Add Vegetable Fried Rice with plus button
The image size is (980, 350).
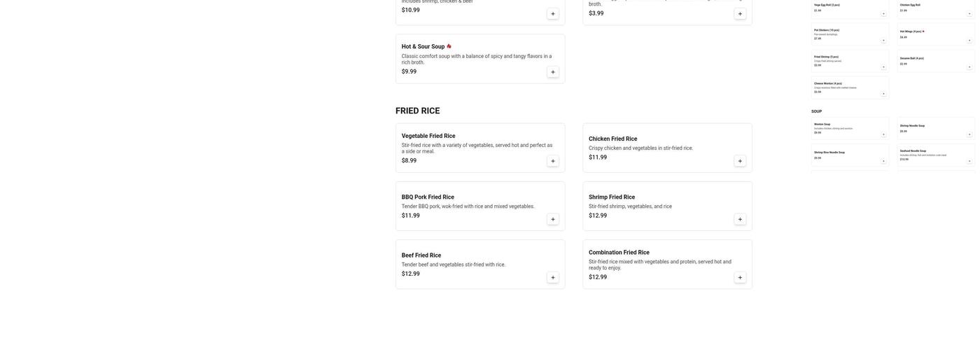(x=552, y=161)
